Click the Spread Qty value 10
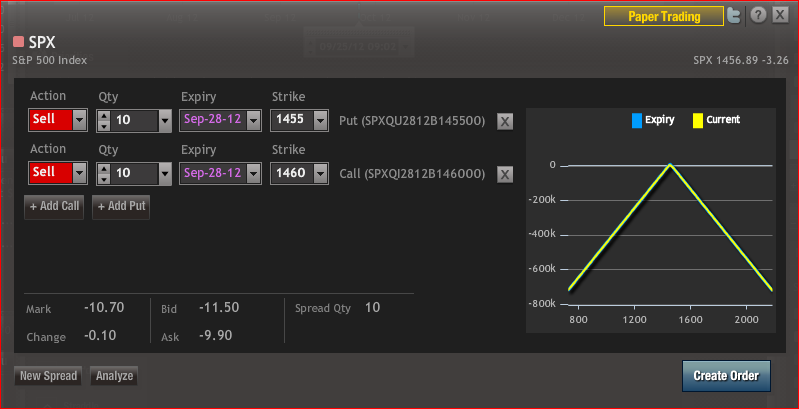 click(372, 308)
